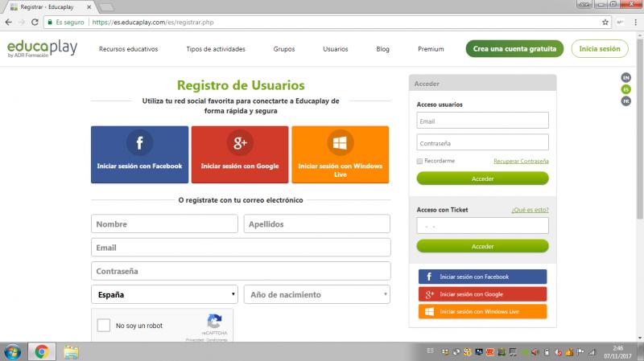Focus the registration Contraseña field
Screen dimensions: 644x361
pos(241,271)
